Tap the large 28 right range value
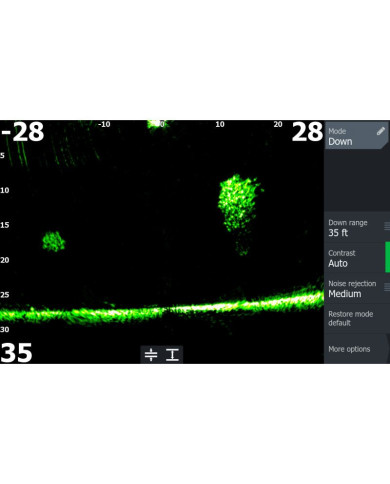 coord(307,132)
